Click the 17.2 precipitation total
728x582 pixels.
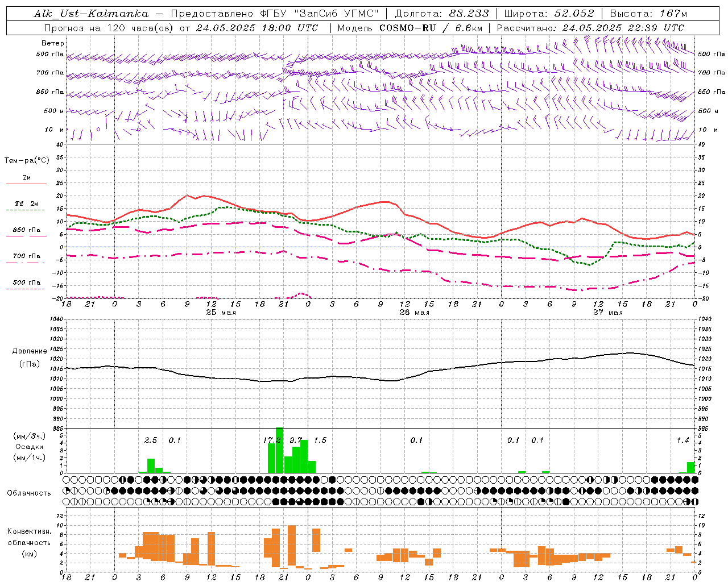tap(272, 440)
